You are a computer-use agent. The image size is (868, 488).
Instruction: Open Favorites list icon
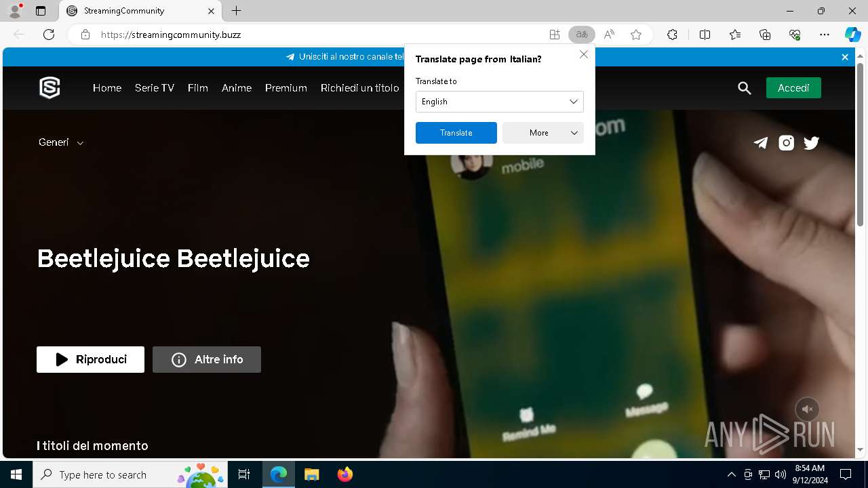coord(735,35)
